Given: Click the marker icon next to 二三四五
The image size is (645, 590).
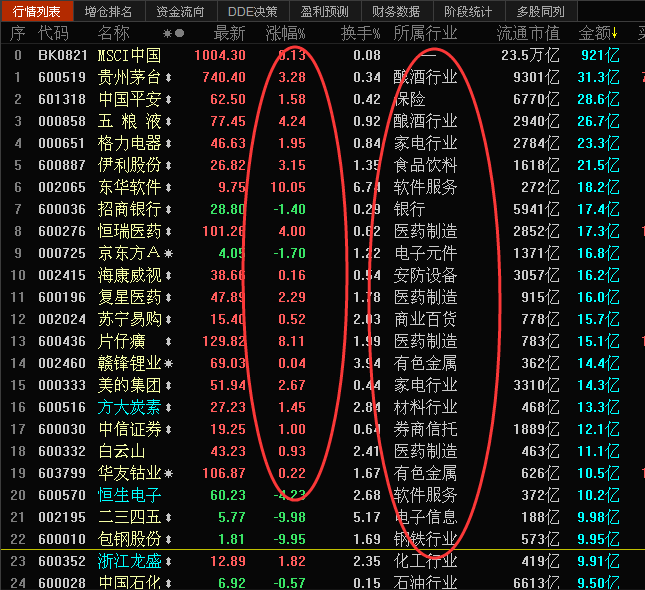Looking at the screenshot, I should pos(168,518).
